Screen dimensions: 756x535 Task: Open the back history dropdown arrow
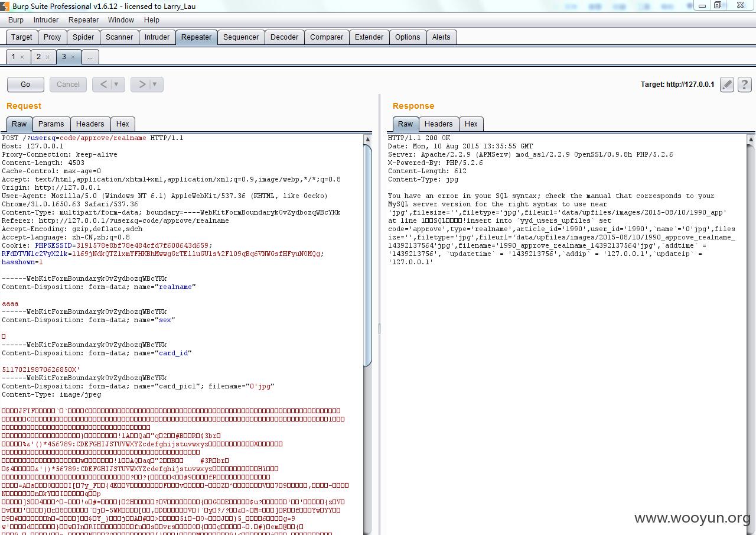pos(116,85)
